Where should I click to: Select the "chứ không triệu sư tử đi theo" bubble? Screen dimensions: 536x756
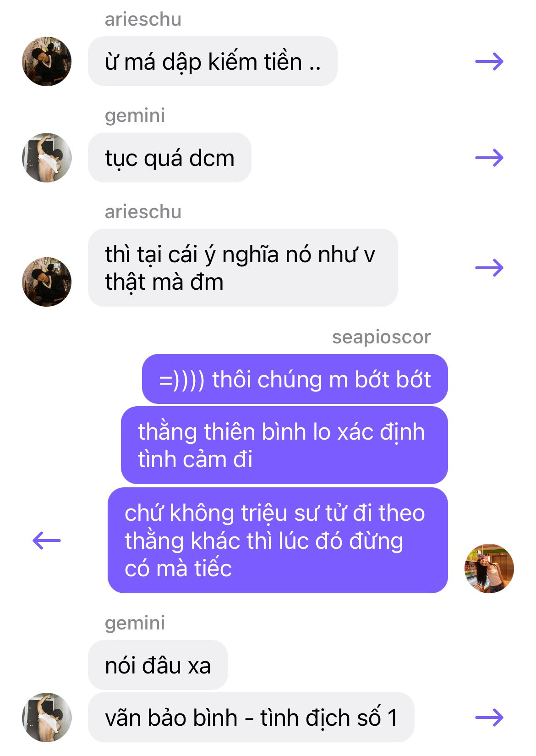(x=278, y=541)
